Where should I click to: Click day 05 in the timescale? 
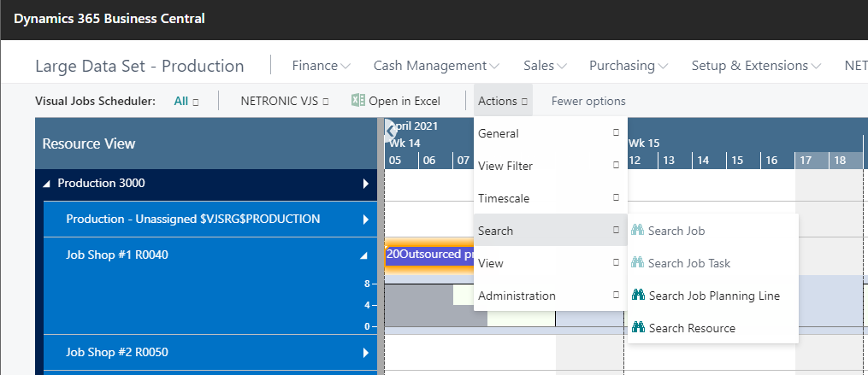(395, 161)
